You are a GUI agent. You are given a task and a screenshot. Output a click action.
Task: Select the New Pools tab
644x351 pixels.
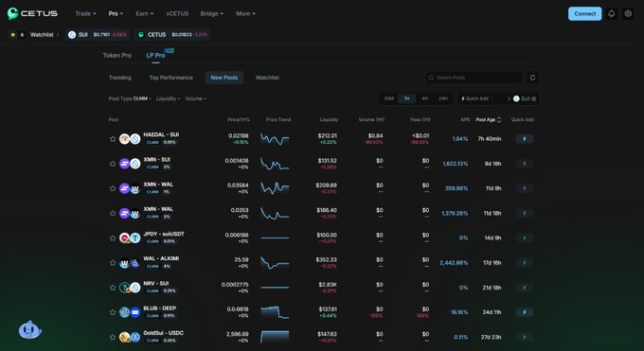pos(224,78)
